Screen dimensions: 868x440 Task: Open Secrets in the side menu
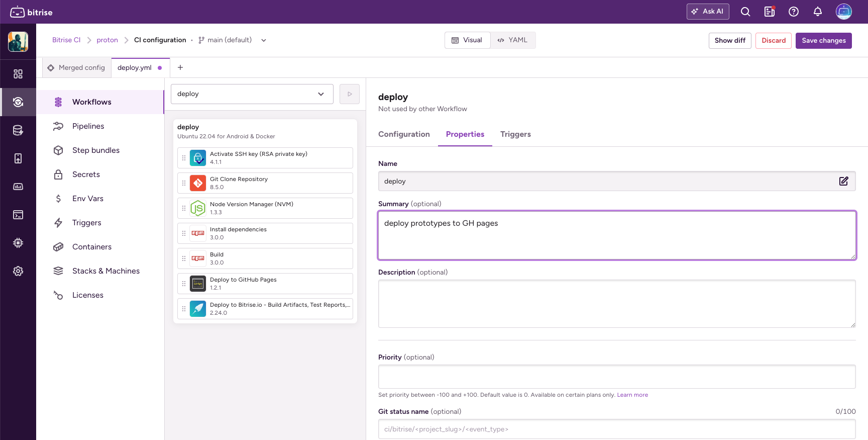[100, 174]
